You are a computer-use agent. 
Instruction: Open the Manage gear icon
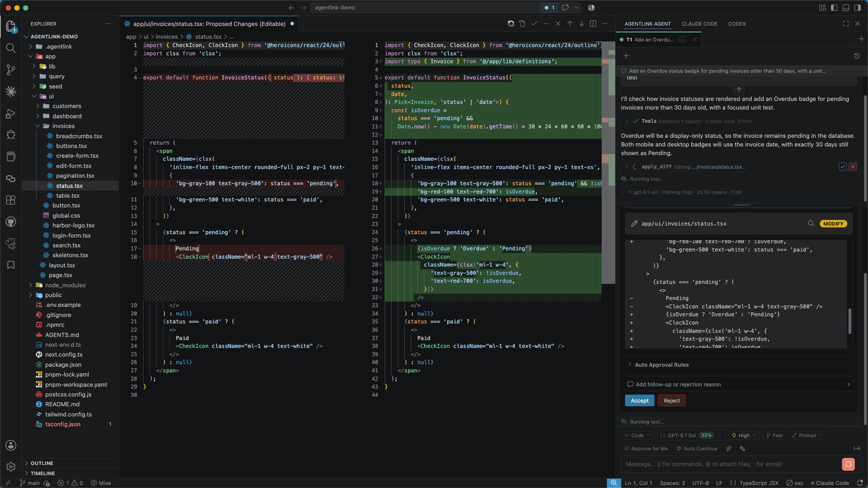(x=11, y=466)
